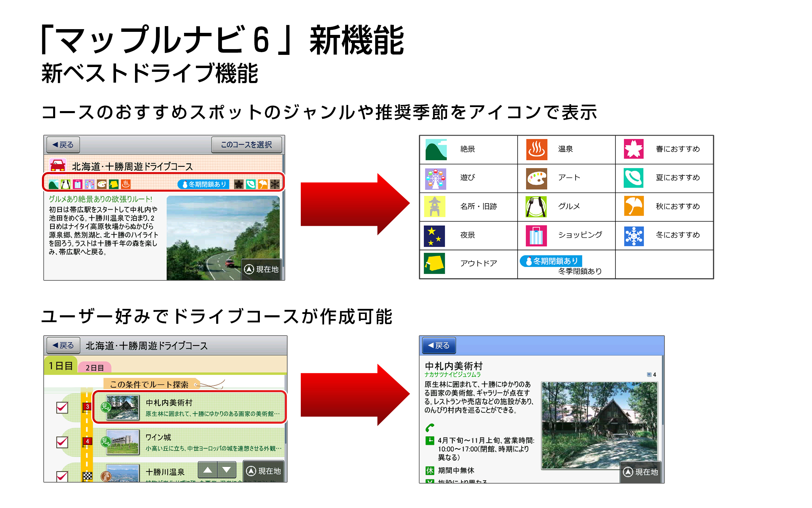Open the ワイン城 thumbnail in itinerary
This screenshot has width=812, height=508.
click(x=122, y=442)
